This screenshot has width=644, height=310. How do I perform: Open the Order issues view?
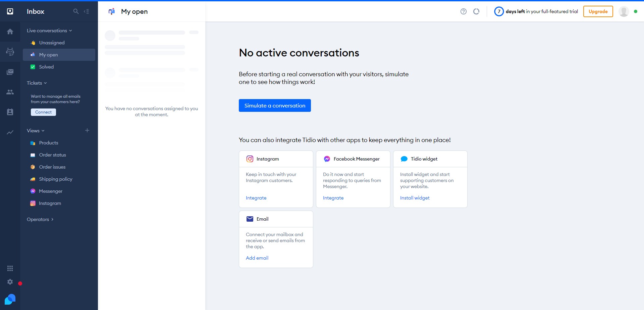[59, 167]
